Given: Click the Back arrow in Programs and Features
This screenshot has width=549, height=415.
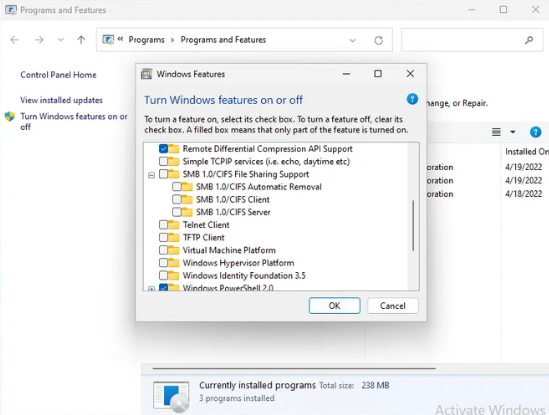Looking at the screenshot, I should (x=14, y=40).
